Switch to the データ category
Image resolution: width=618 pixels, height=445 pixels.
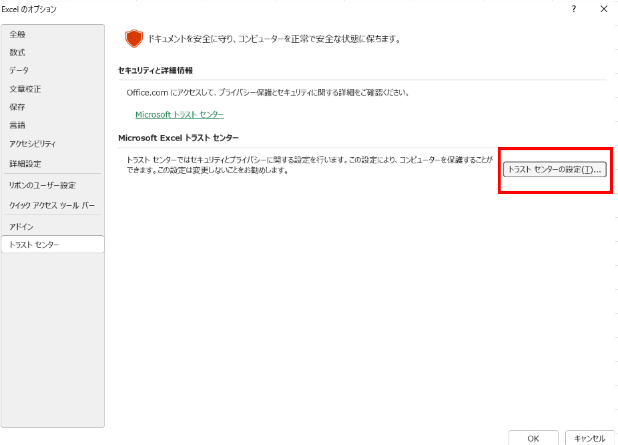click(52, 71)
